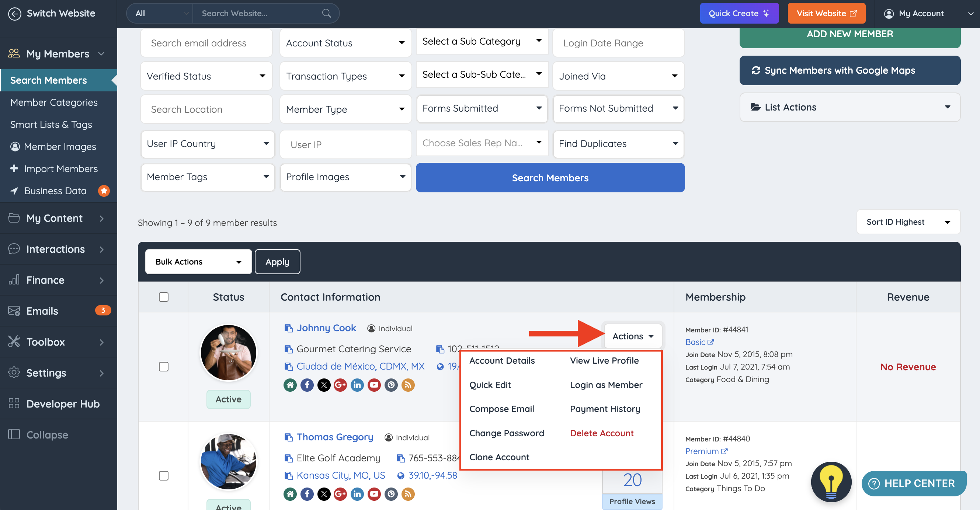Click Johnny Cook's LinkedIn icon

(x=357, y=385)
